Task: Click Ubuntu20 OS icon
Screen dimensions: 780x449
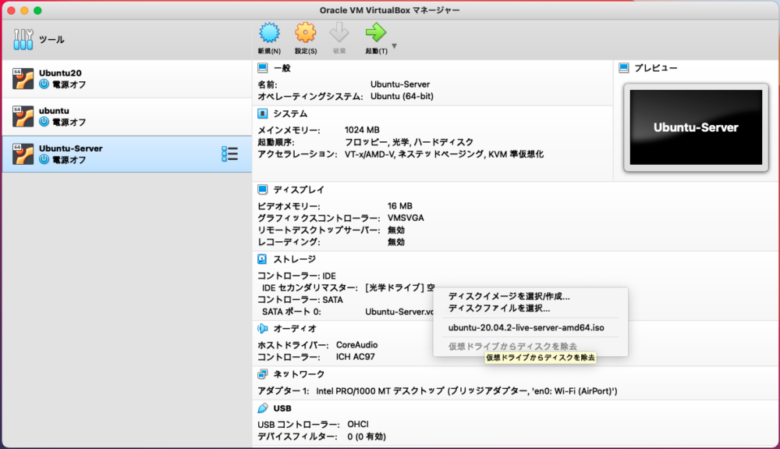Action: coord(23,79)
